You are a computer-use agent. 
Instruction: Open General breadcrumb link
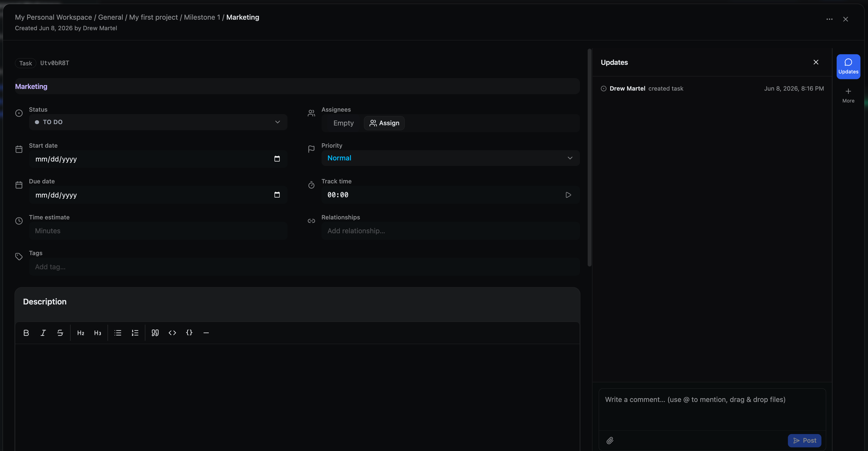[x=111, y=17]
